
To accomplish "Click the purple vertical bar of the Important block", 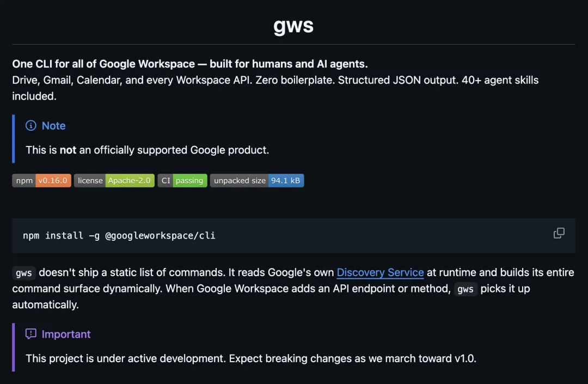I will pos(14,347).
